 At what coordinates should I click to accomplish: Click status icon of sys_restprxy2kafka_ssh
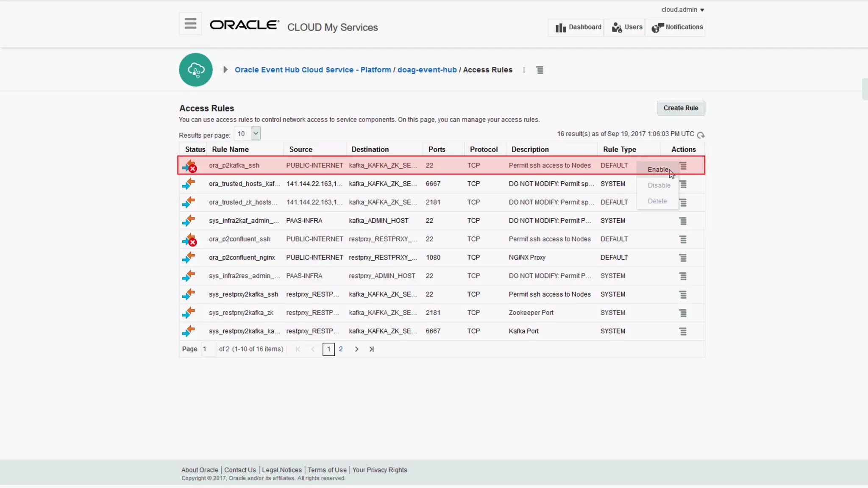[x=189, y=294]
